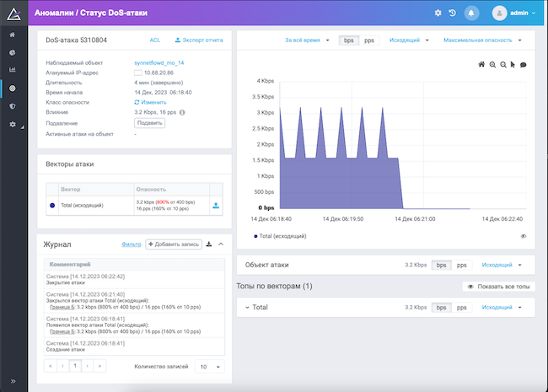The image size is (548, 392).
Task: Open the ACL tab link
Action: 154,40
